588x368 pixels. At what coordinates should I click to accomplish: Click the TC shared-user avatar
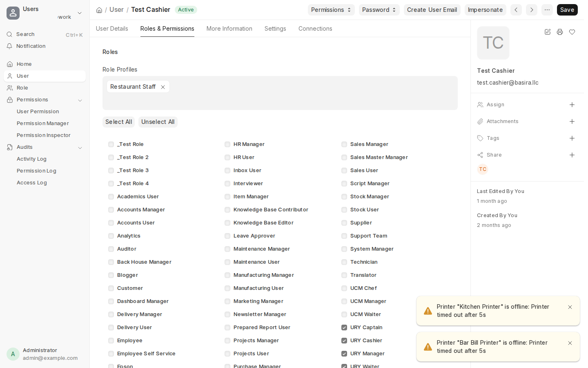(x=483, y=169)
